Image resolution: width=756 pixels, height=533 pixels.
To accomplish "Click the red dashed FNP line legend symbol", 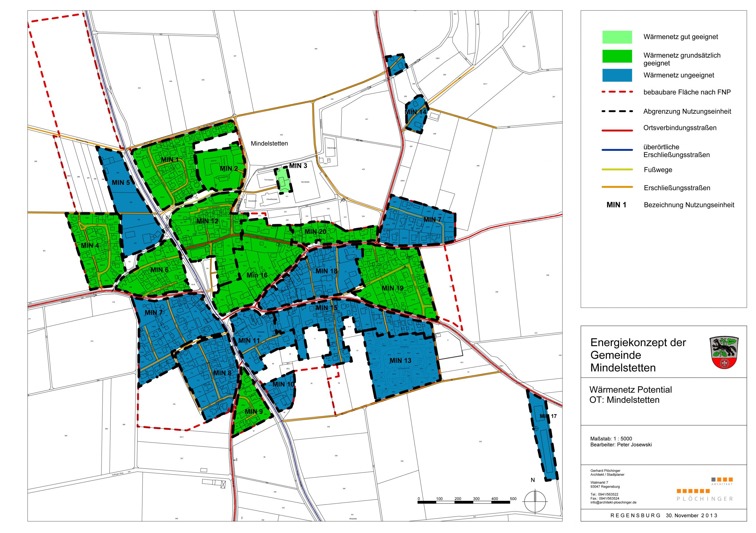I will tap(617, 92).
